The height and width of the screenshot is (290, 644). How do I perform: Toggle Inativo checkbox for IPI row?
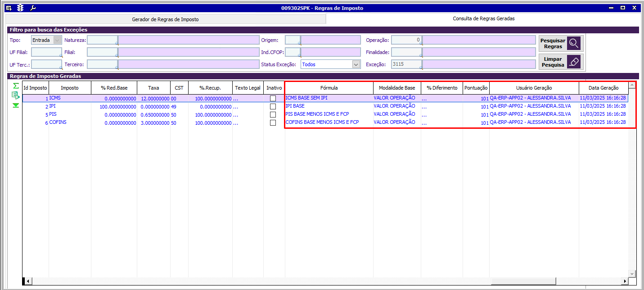pos(273,106)
